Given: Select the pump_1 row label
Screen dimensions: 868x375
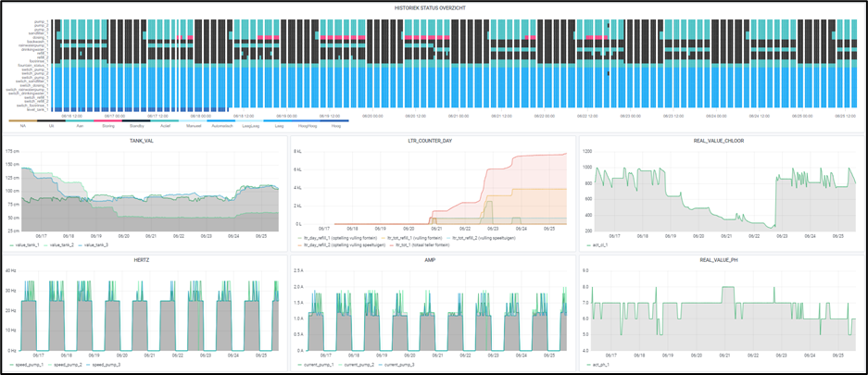Looking at the screenshot, I should click(41, 21).
